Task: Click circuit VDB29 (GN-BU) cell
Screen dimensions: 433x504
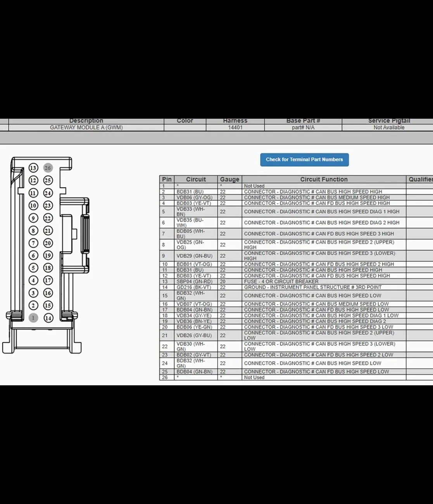Action: click(196, 256)
